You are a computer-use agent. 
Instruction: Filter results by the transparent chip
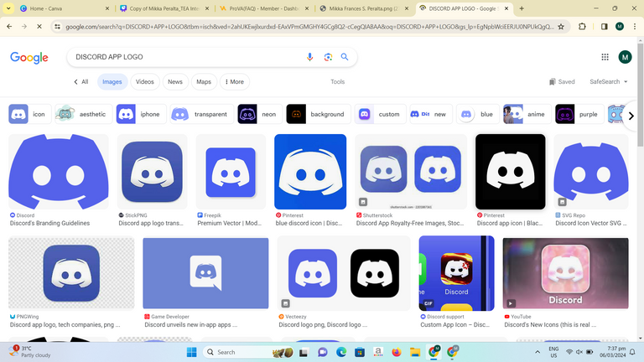201,114
